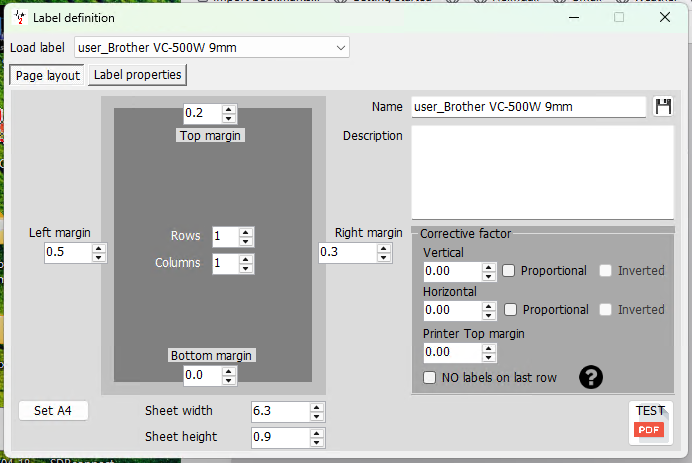
Task: Decrease Top margin value
Action: pos(229,118)
